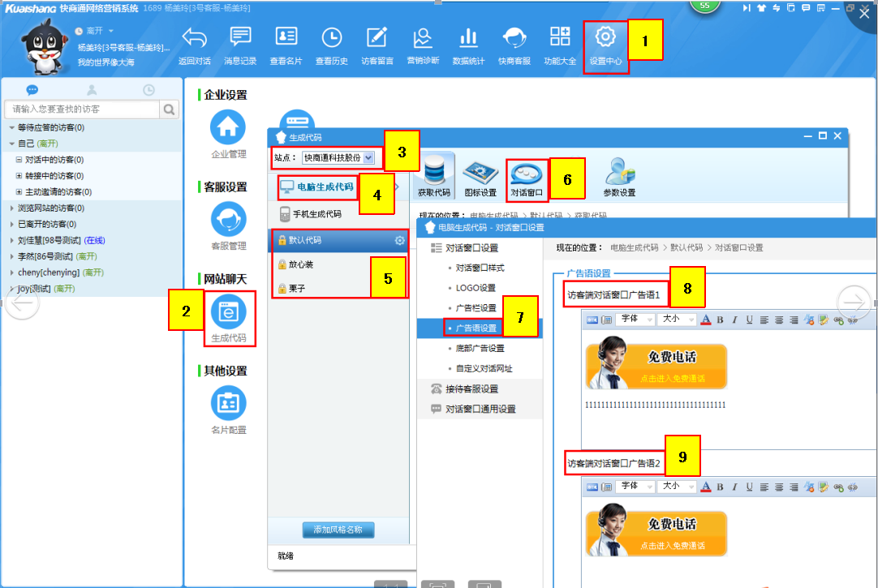Open 查看历史 history viewer
This screenshot has width=878, height=588.
pyautogui.click(x=332, y=46)
